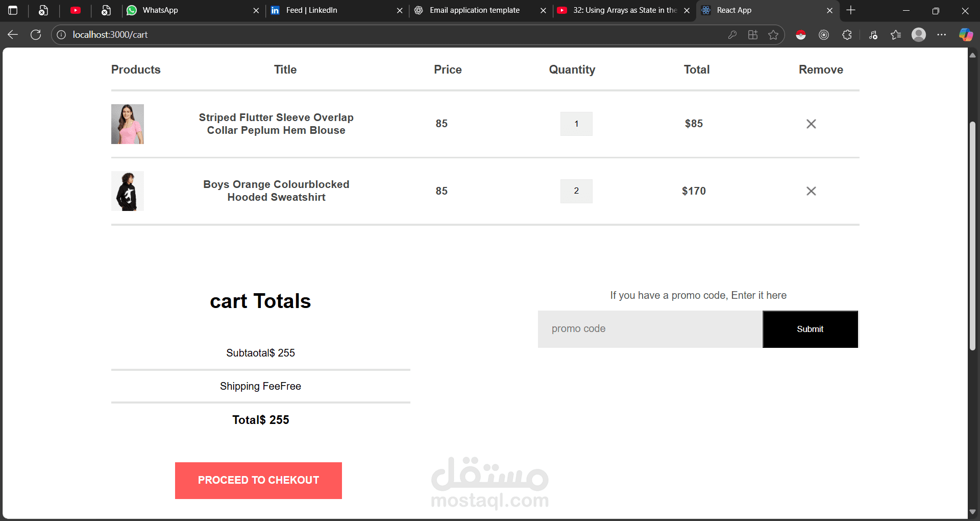Open the Favorites list icon
980x521 pixels.
pyautogui.click(x=896, y=35)
